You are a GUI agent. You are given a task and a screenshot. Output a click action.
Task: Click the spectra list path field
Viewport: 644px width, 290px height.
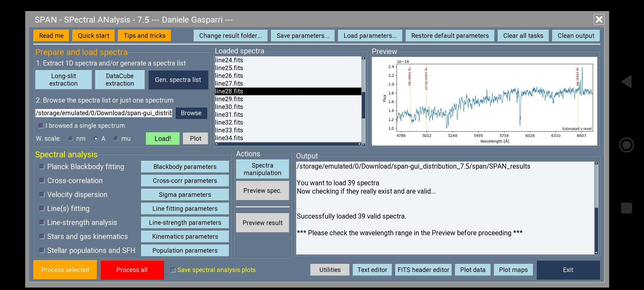click(x=104, y=113)
